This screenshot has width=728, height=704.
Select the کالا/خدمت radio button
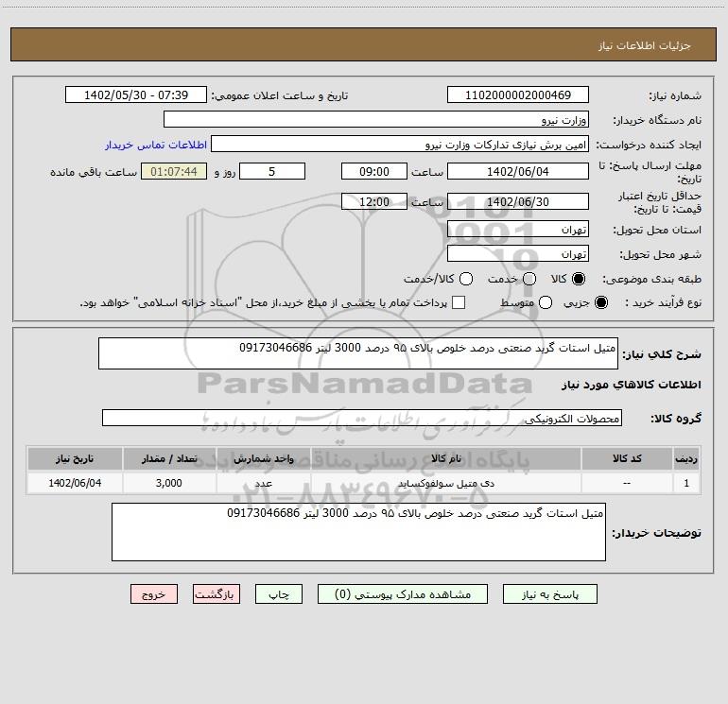466,279
